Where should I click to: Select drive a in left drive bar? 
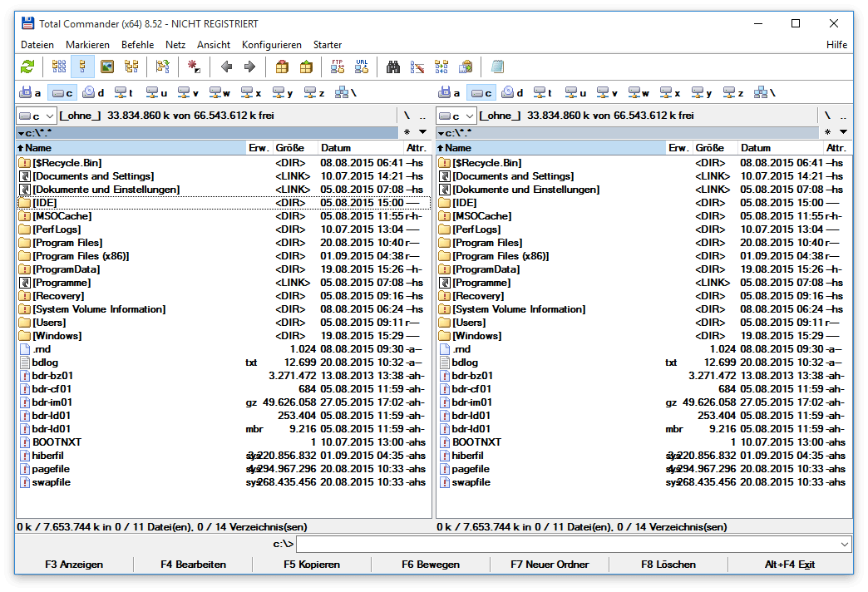[x=31, y=93]
